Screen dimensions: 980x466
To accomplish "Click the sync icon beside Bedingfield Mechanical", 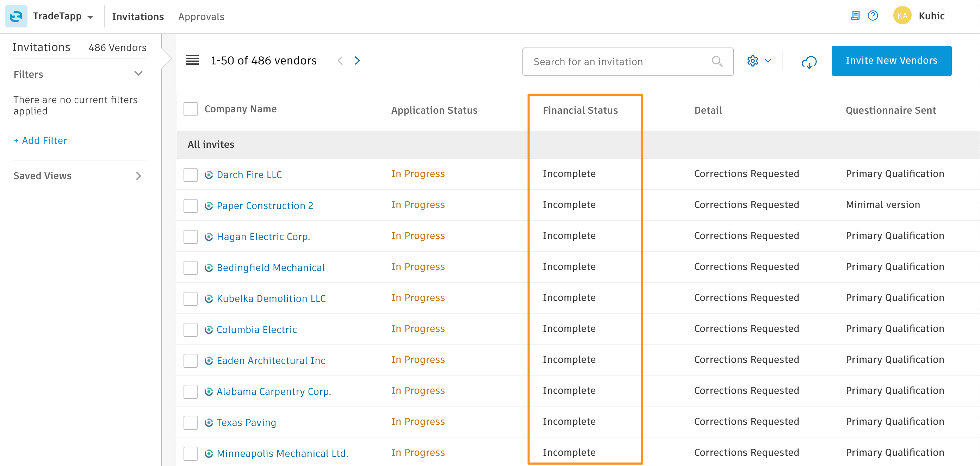I will (209, 267).
